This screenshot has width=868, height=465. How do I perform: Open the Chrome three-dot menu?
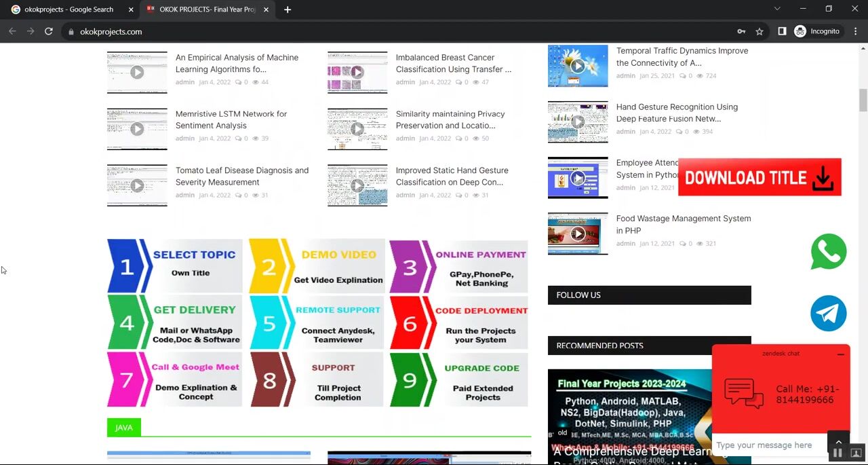coord(856,31)
